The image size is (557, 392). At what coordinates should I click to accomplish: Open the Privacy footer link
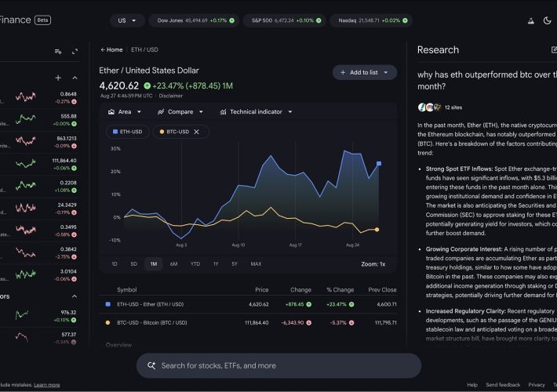click(x=537, y=385)
